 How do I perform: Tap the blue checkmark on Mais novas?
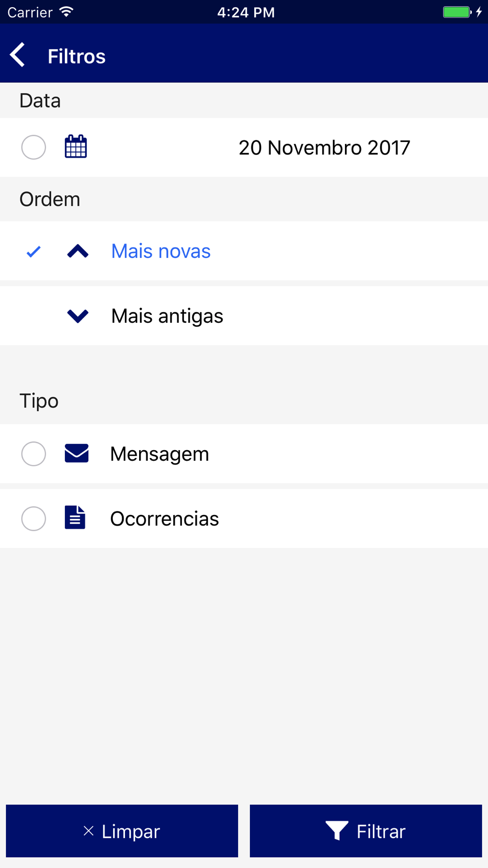tap(33, 251)
